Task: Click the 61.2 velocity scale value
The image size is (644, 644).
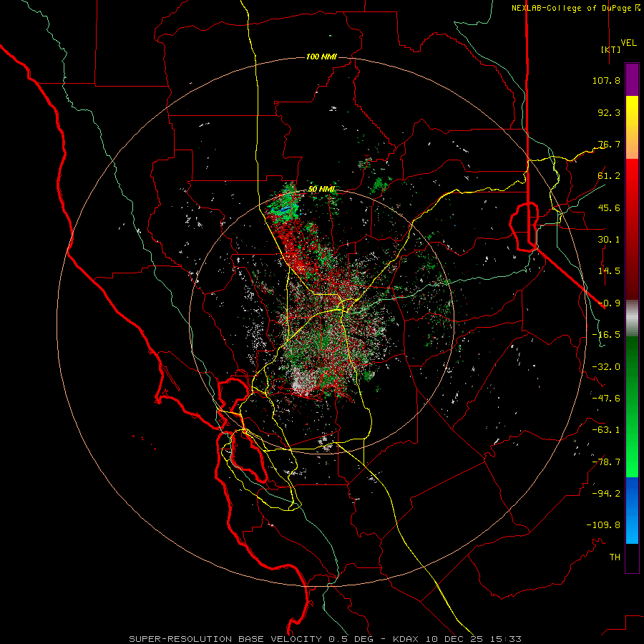Action: pos(609,176)
